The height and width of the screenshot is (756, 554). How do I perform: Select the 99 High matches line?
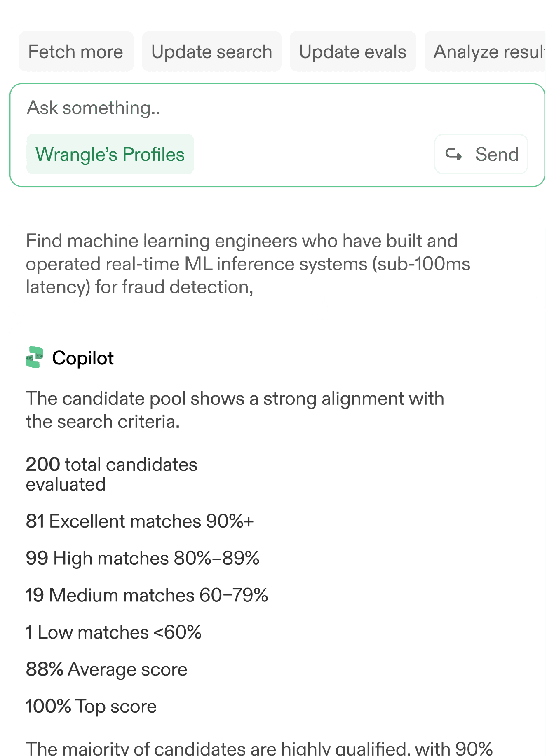pos(143,559)
